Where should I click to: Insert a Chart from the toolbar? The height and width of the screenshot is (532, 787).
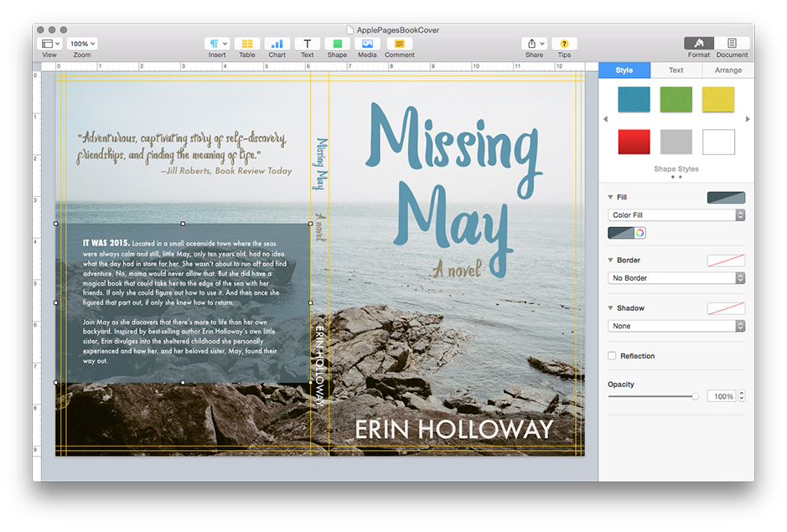(x=277, y=44)
